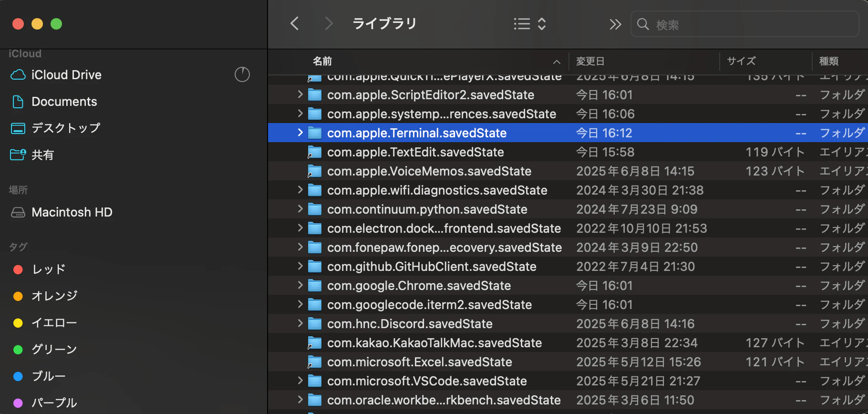Click the date 2022年10月10日 21:53

(x=641, y=228)
